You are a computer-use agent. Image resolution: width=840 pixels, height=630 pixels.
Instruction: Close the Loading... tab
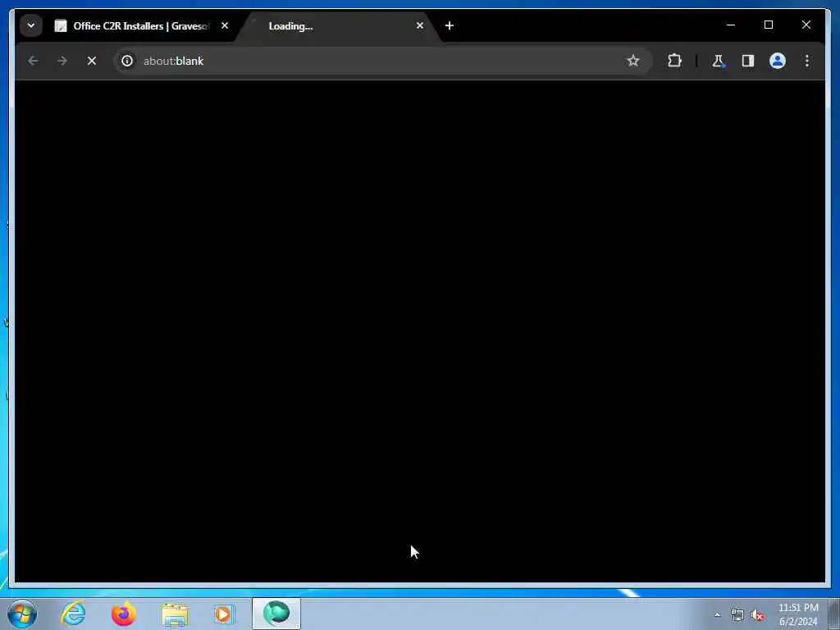[x=420, y=25]
